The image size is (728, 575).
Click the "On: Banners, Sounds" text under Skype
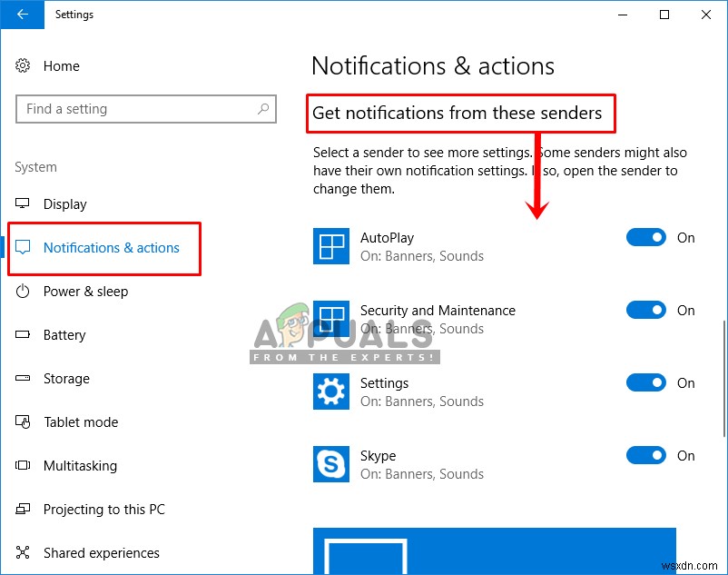point(422,474)
